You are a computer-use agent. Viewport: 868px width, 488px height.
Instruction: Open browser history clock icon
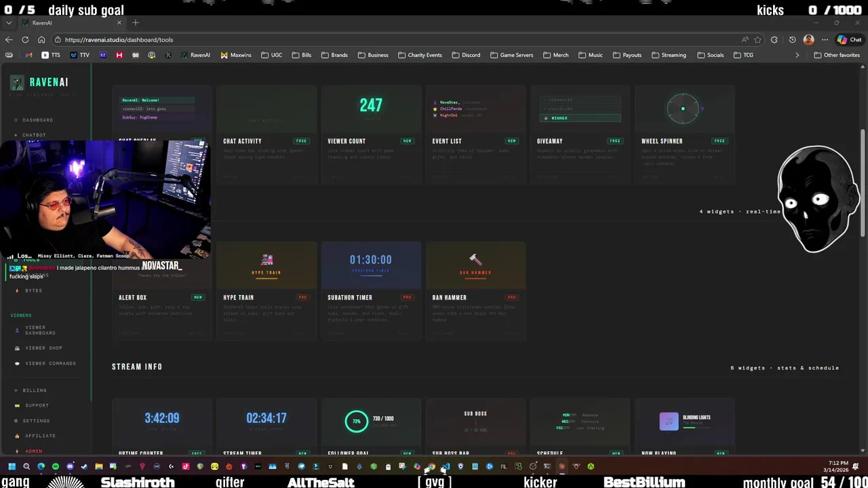click(x=792, y=39)
